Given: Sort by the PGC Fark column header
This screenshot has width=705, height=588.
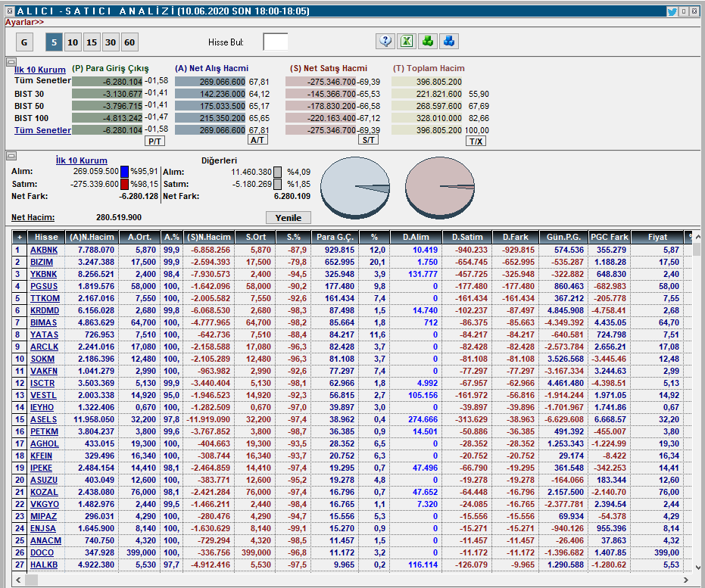Looking at the screenshot, I should [x=609, y=237].
